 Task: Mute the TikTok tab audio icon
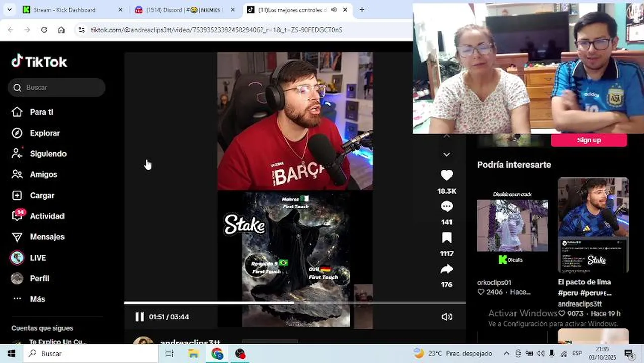[x=334, y=10]
